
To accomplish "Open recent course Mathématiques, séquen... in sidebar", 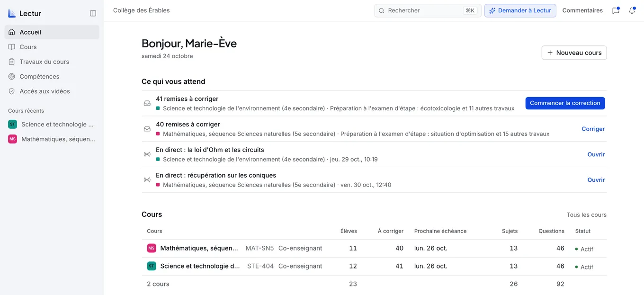I will (52, 139).
